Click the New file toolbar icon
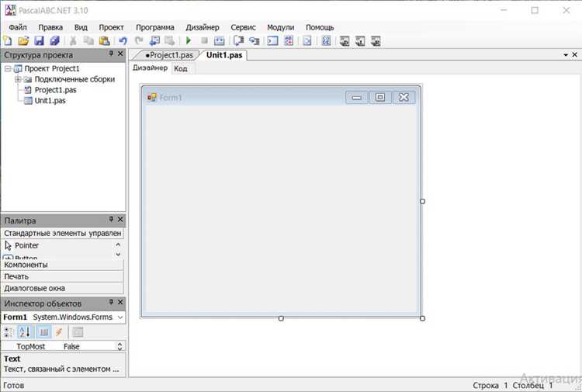Image resolution: width=582 pixels, height=392 pixels. [8, 41]
